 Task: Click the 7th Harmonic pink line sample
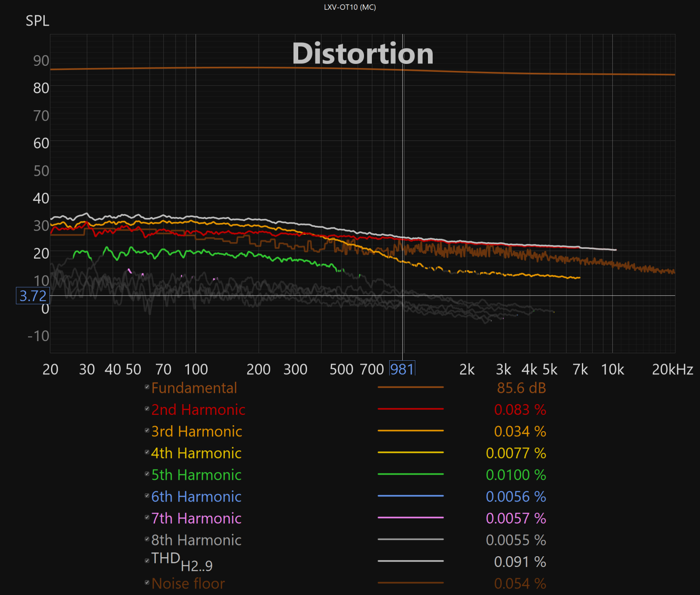coord(411,518)
